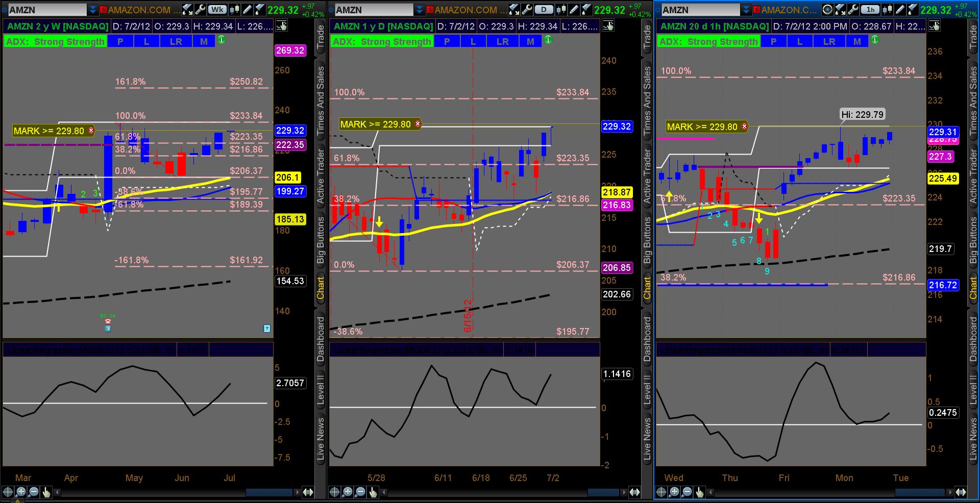Image resolution: width=980 pixels, height=503 pixels.
Task: Open the D timeframe selector
Action: (x=544, y=10)
